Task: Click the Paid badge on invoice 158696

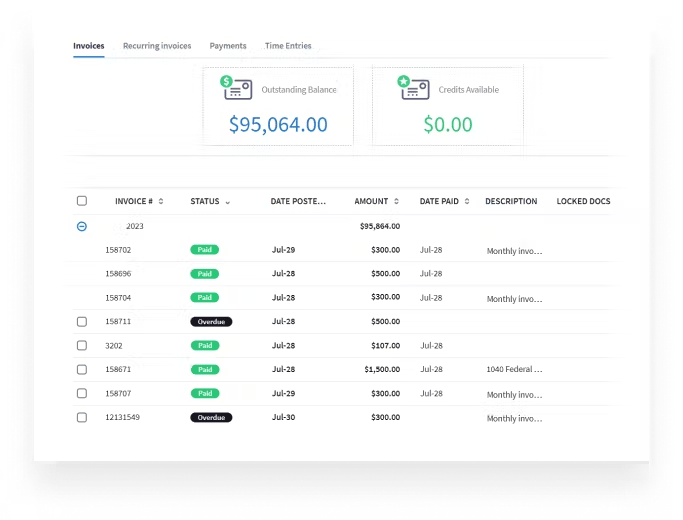Action: [x=205, y=274]
